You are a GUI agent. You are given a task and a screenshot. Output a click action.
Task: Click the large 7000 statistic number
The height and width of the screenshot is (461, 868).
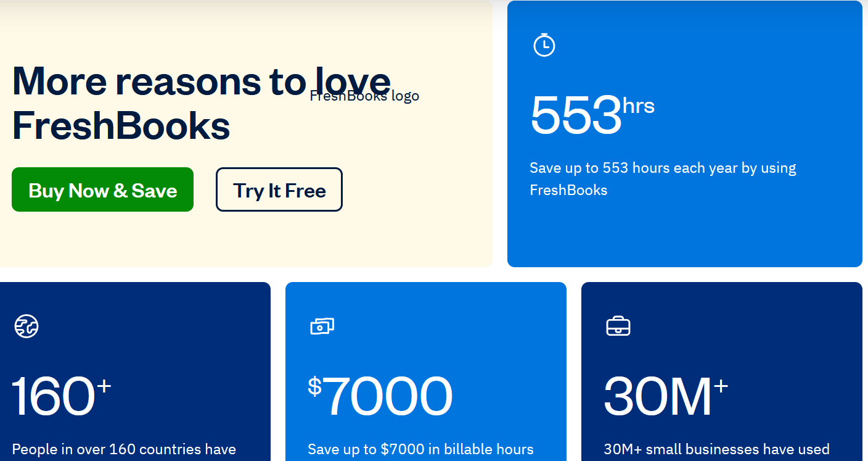pyautogui.click(x=388, y=397)
